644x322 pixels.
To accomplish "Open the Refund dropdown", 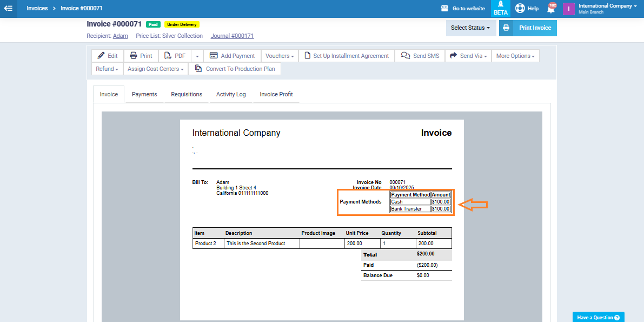I will click(x=107, y=69).
